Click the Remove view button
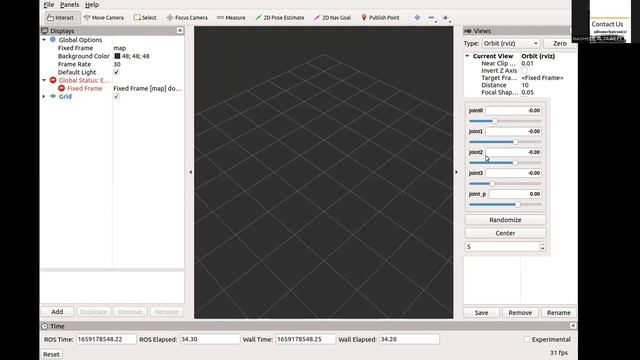The image size is (640, 360). tap(520, 313)
